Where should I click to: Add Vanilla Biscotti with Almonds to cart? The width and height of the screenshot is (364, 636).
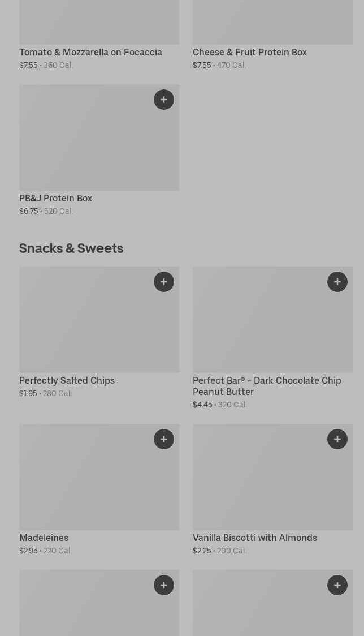337,439
